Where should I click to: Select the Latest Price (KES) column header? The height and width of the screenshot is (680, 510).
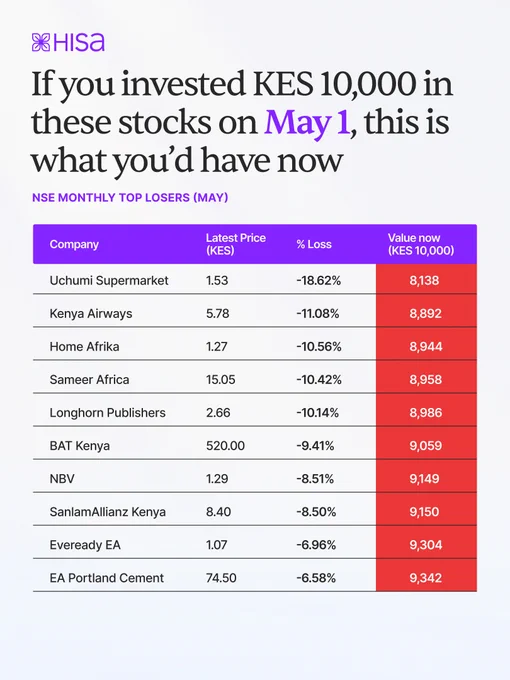coord(235,244)
